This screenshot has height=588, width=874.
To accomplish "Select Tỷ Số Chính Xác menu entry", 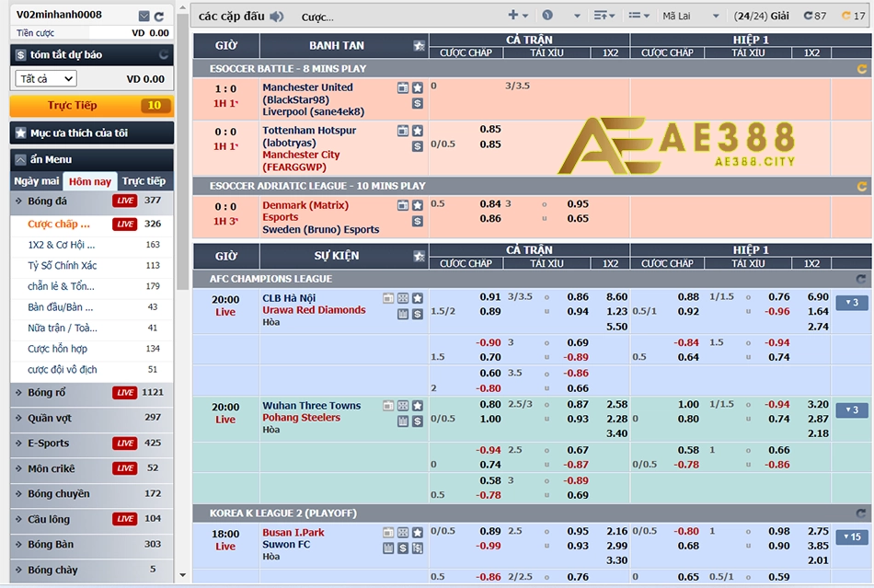I will (92, 265).
